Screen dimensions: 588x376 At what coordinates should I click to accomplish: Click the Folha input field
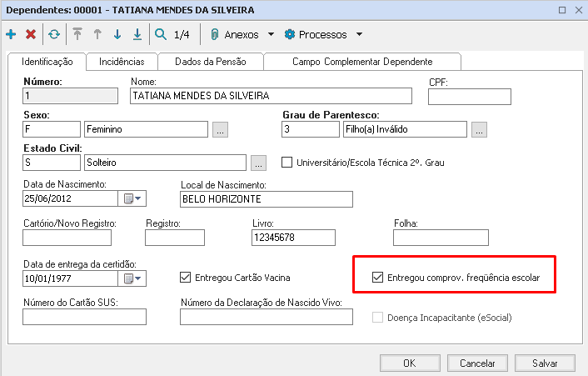coord(441,238)
